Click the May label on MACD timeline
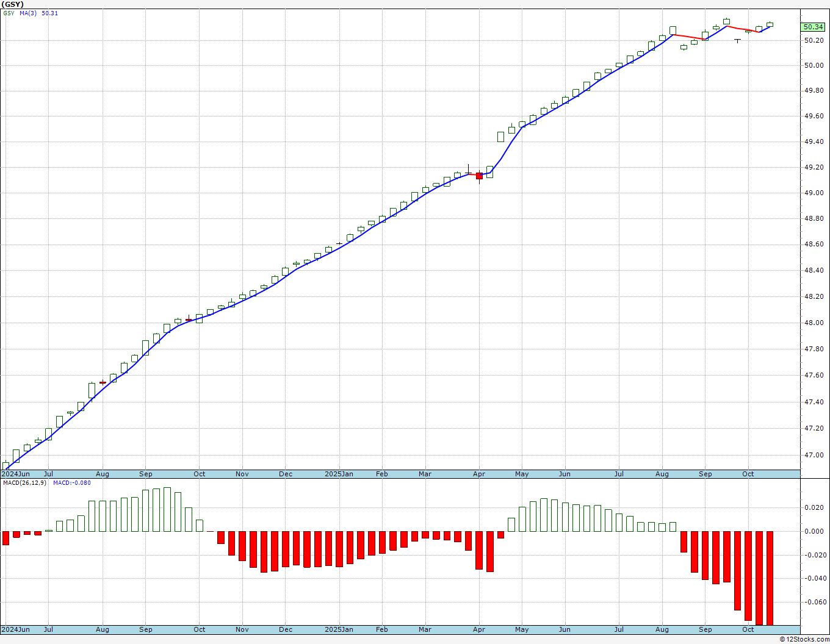 coord(522,629)
